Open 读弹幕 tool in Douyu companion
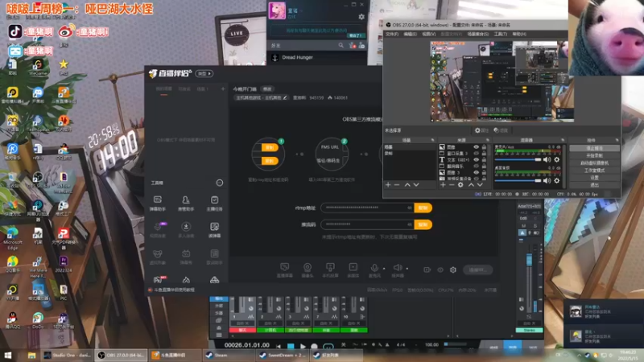The height and width of the screenshot is (362, 644). (x=214, y=230)
